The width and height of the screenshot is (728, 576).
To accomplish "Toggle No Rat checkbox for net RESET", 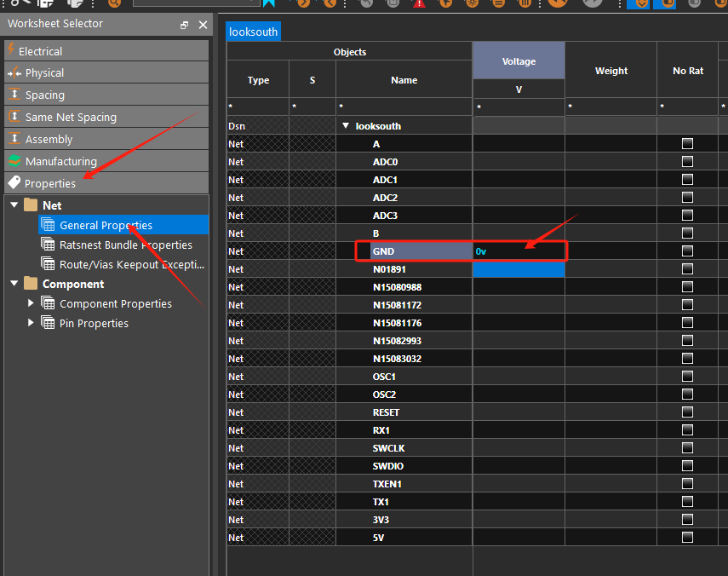I will pyautogui.click(x=687, y=412).
